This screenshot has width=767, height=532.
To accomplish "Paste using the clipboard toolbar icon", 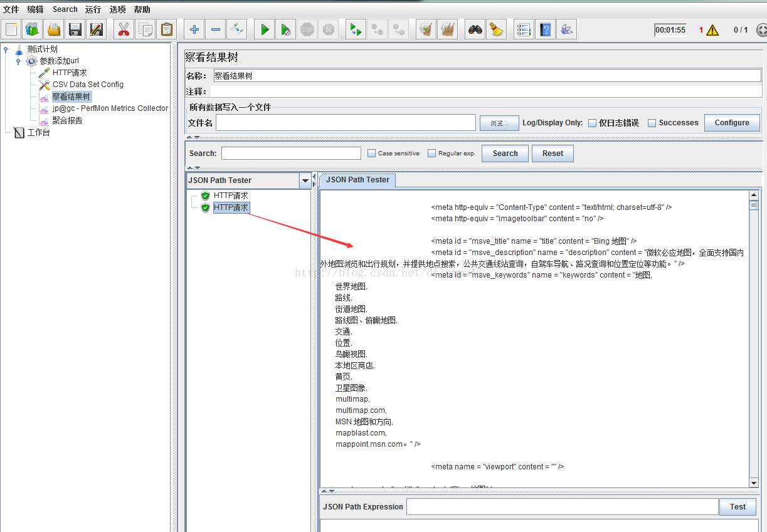I will [x=166, y=29].
